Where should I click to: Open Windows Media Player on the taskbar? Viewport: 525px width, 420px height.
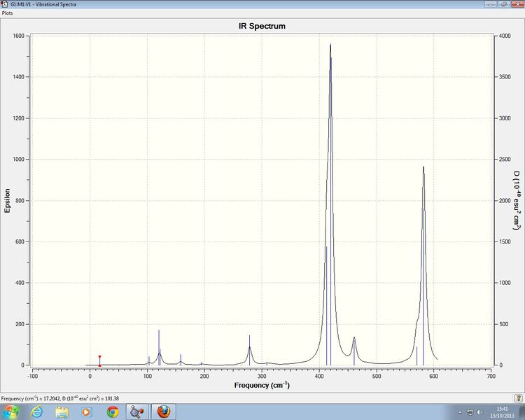pos(86,412)
